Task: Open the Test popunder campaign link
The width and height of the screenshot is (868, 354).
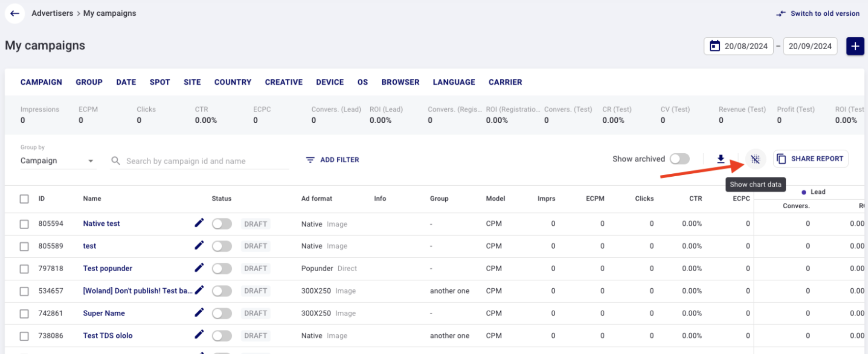Action: (x=108, y=268)
